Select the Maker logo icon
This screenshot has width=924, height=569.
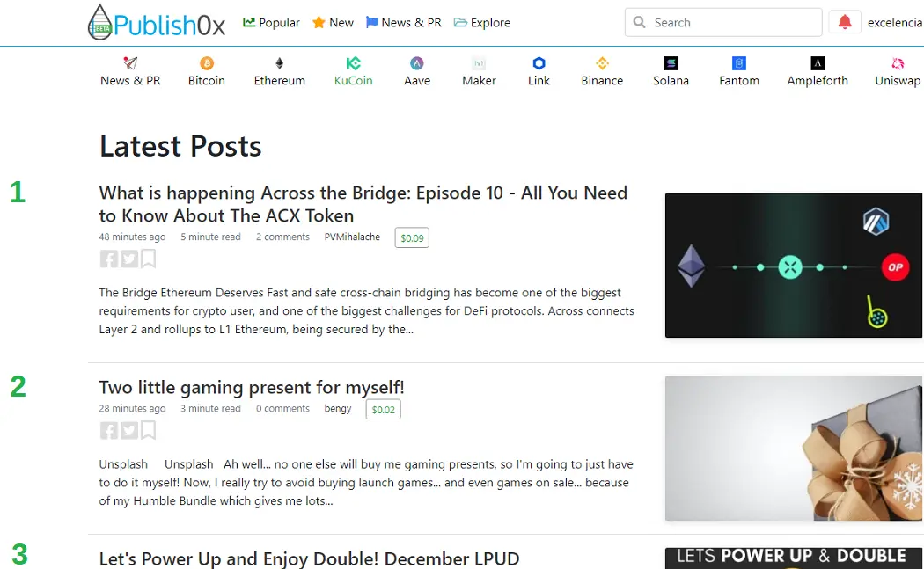(x=479, y=63)
